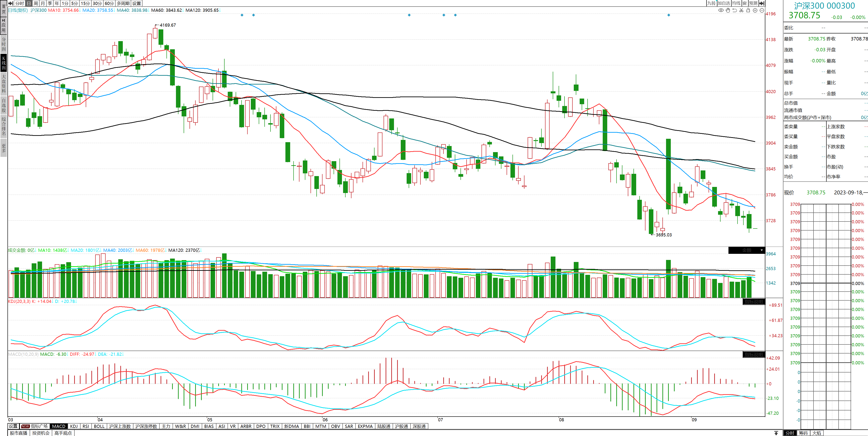
Task: Select the KDJ indicator tab
Action: click(x=74, y=426)
